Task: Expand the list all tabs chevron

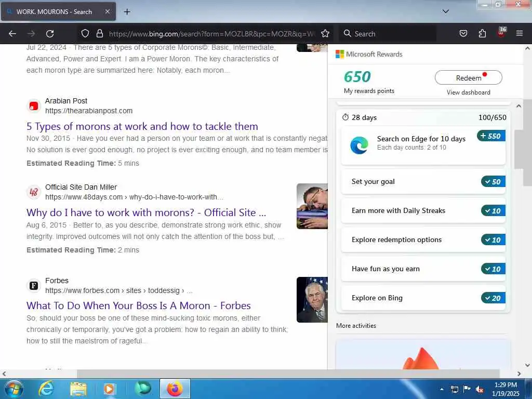Action: tap(445, 11)
